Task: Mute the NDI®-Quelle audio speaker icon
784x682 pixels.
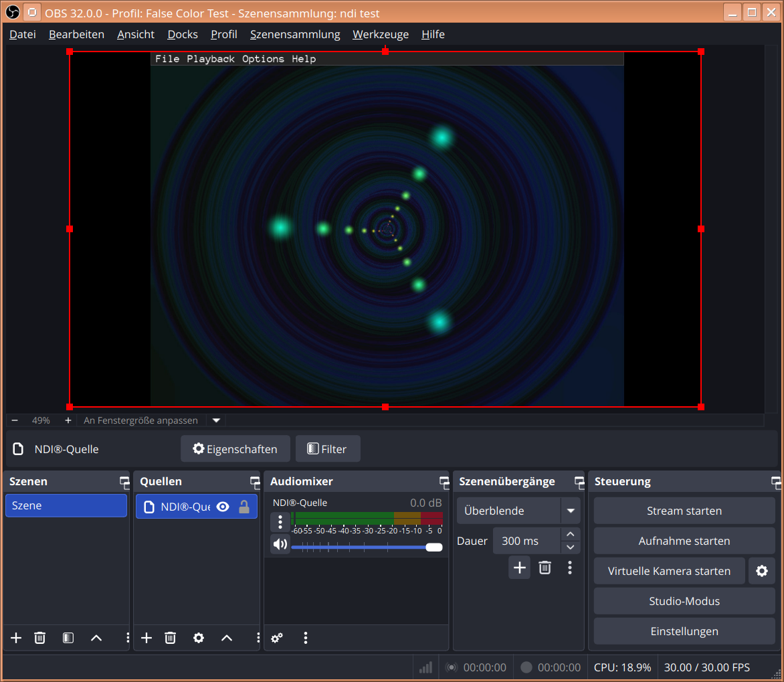Action: tap(280, 544)
